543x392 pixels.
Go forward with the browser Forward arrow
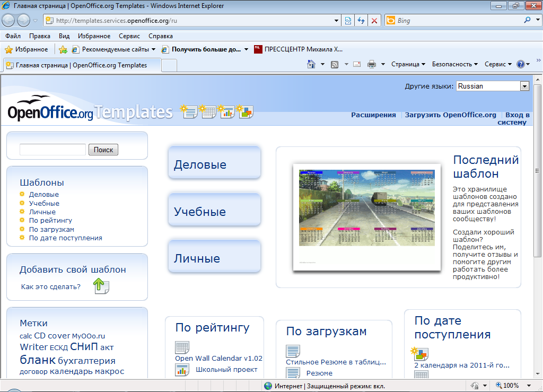[x=23, y=21]
